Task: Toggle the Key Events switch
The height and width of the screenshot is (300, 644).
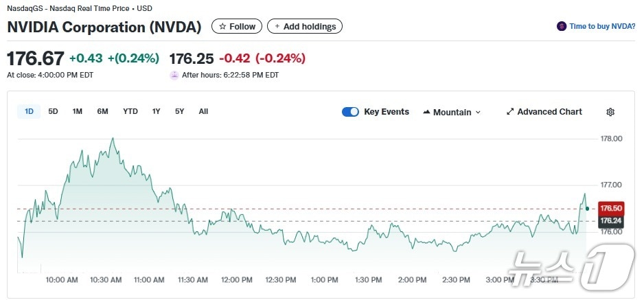Action: 350,112
